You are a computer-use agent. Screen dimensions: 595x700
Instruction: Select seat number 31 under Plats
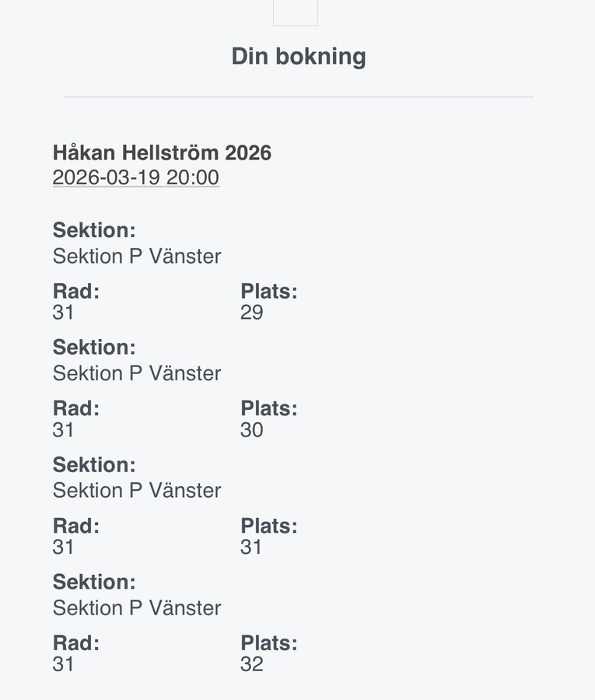coord(252,548)
